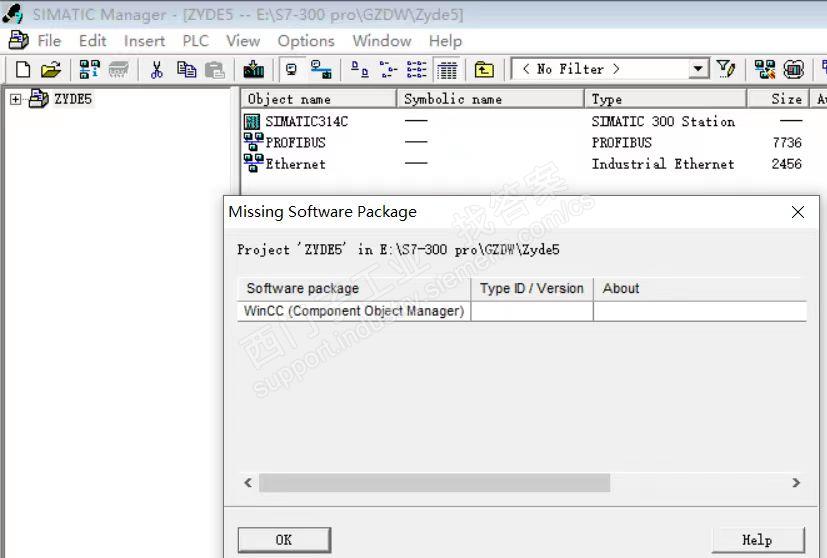Click the left arrow of the dialog scrollbar

248,483
